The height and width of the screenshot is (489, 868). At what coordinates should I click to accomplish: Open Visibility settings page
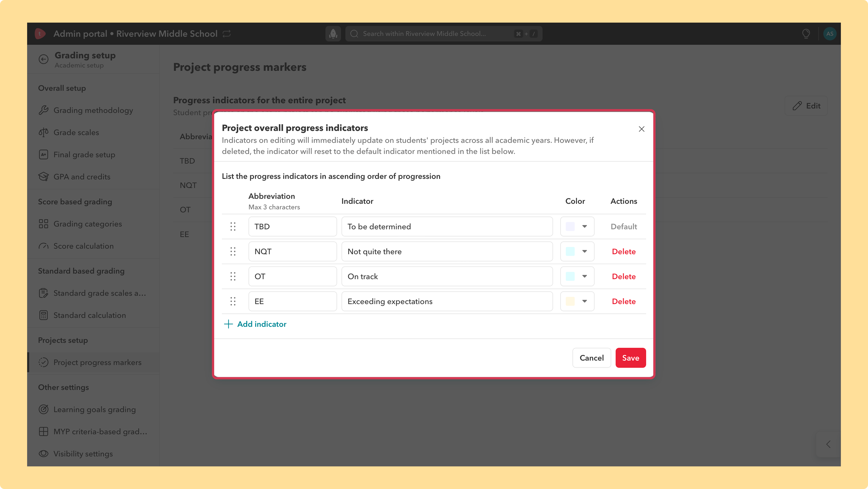click(93, 454)
